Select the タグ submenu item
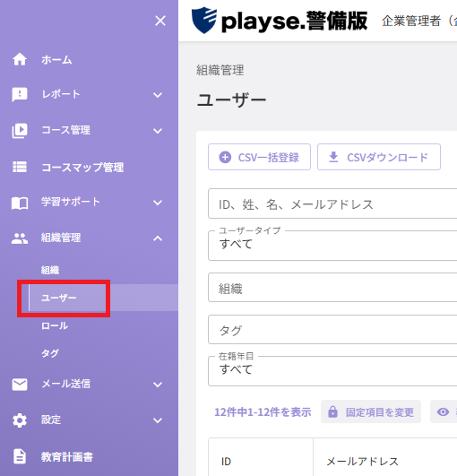Image resolution: width=457 pixels, height=476 pixels. tap(50, 353)
